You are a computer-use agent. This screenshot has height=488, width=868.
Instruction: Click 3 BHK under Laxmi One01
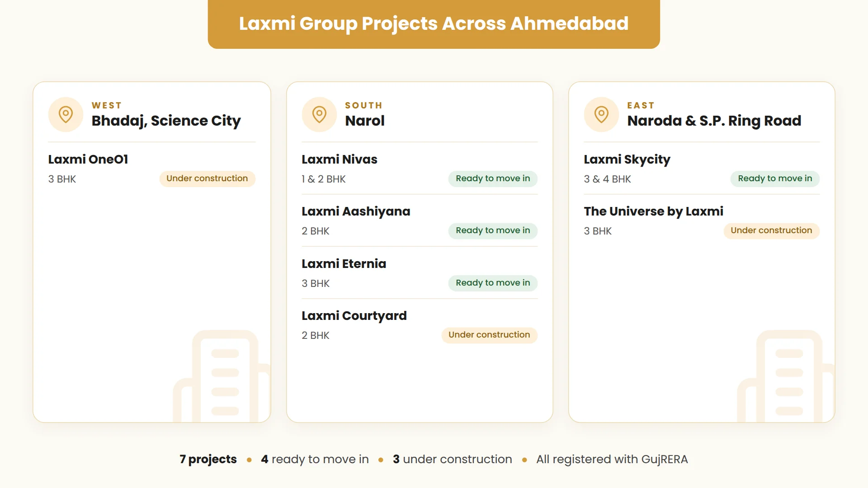tap(62, 179)
